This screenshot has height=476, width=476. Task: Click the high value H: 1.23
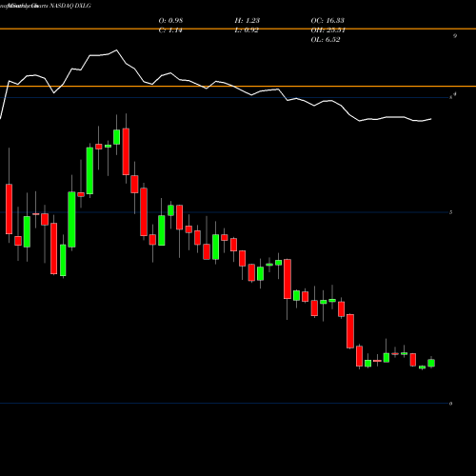click(x=248, y=21)
